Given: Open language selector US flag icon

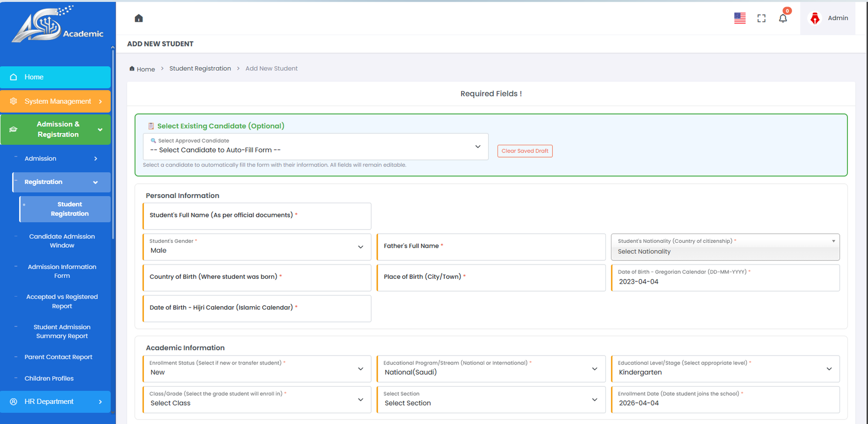Looking at the screenshot, I should 739,18.
